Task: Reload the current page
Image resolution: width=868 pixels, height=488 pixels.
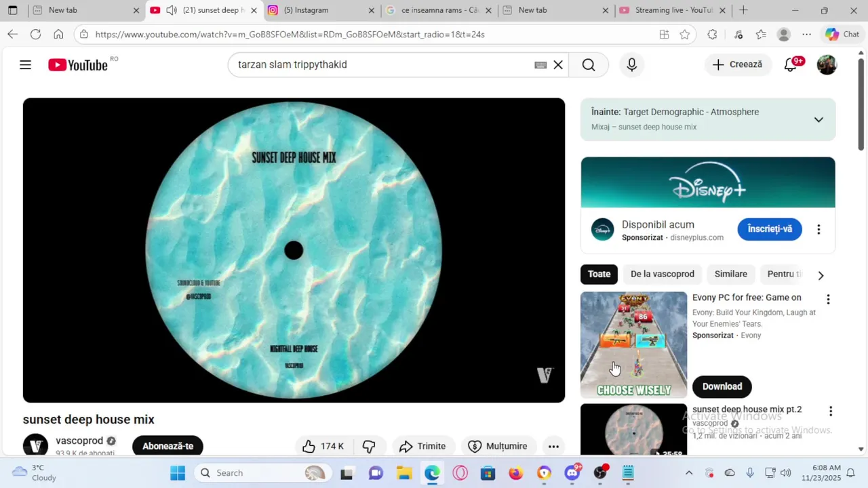Action: [x=35, y=35]
